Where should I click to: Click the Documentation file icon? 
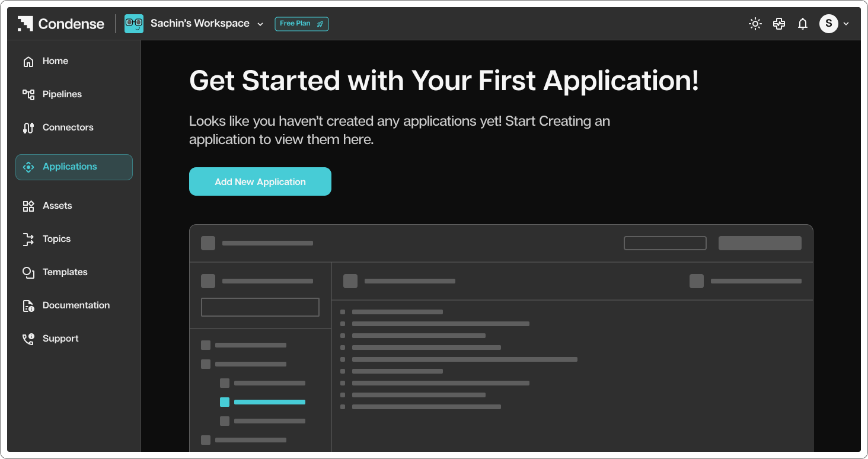(x=28, y=305)
